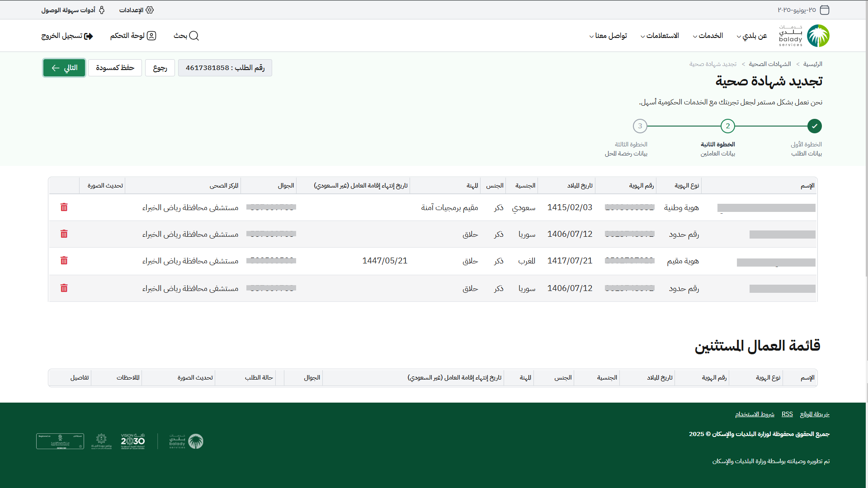Delete the last worker row via trash icon
The image size is (868, 488).
[x=64, y=288]
